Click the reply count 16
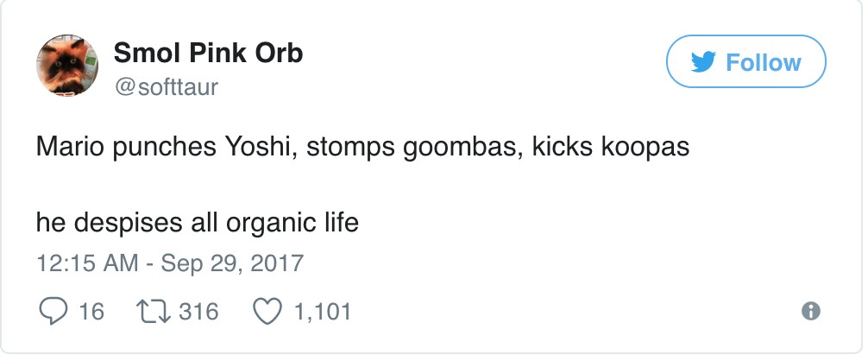Viewport: 868px width, 361px height. 91,311
